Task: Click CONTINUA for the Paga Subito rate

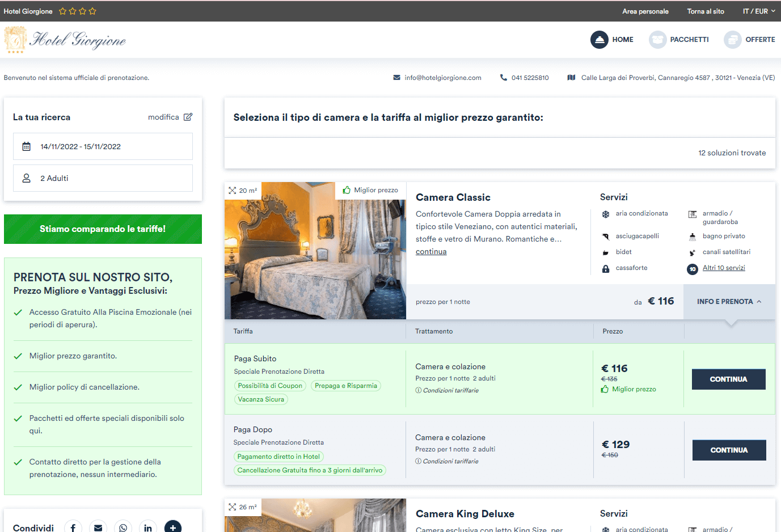Action: coord(729,379)
